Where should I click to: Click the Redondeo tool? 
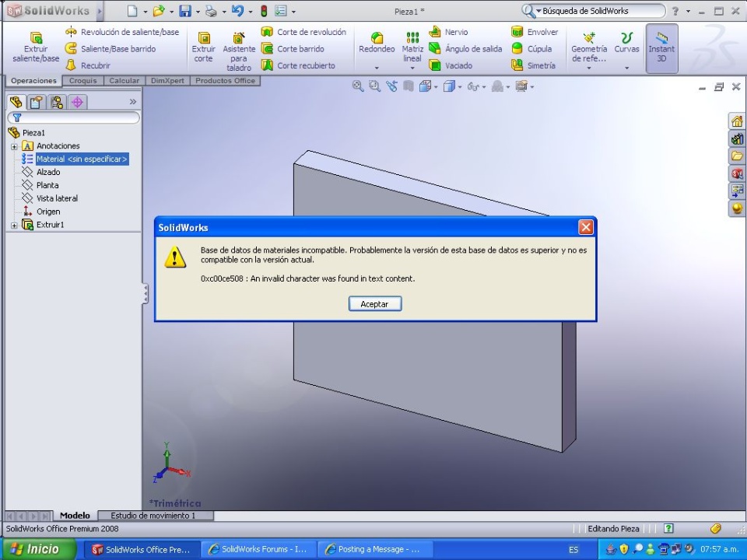[377, 43]
